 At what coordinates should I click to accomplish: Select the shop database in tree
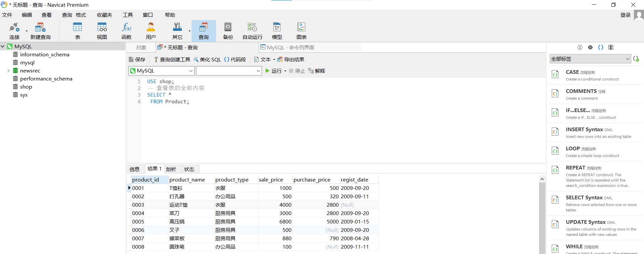coord(26,87)
